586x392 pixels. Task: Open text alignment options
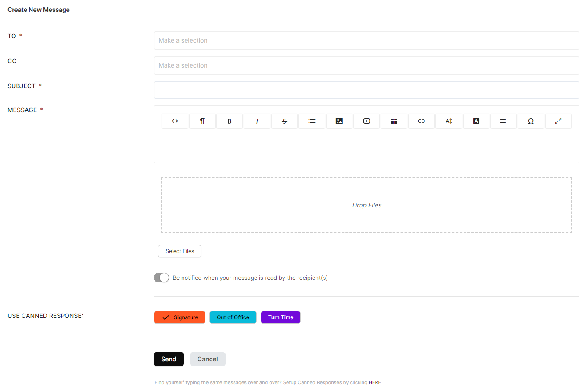pyautogui.click(x=503, y=121)
